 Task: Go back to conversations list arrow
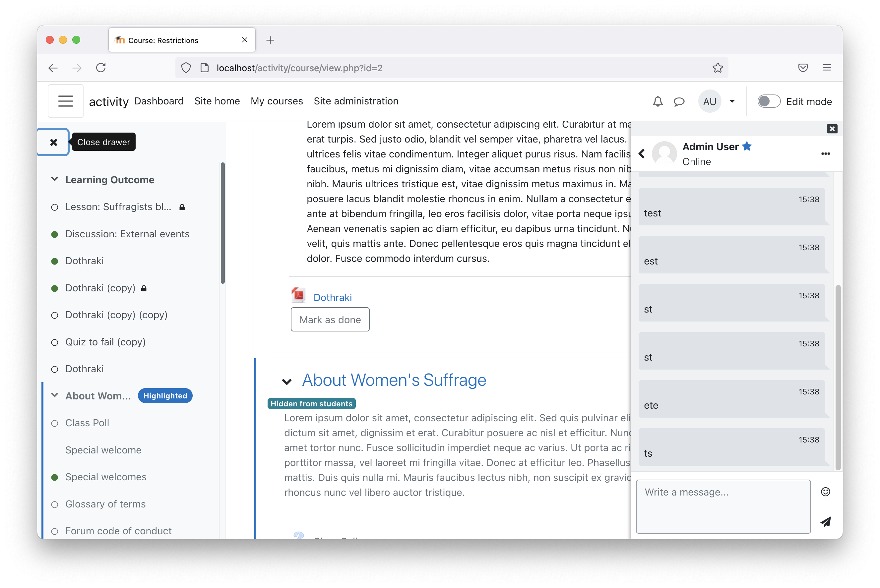tap(642, 154)
